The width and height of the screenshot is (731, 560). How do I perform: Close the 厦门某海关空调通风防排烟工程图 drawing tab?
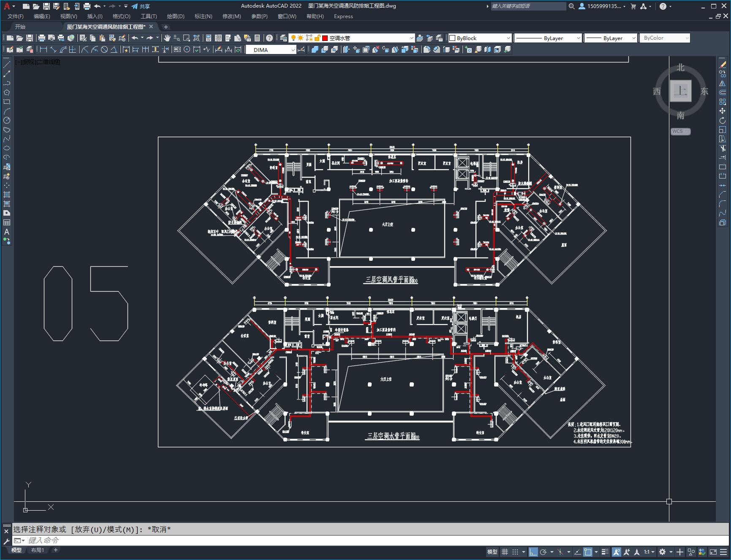151,27
